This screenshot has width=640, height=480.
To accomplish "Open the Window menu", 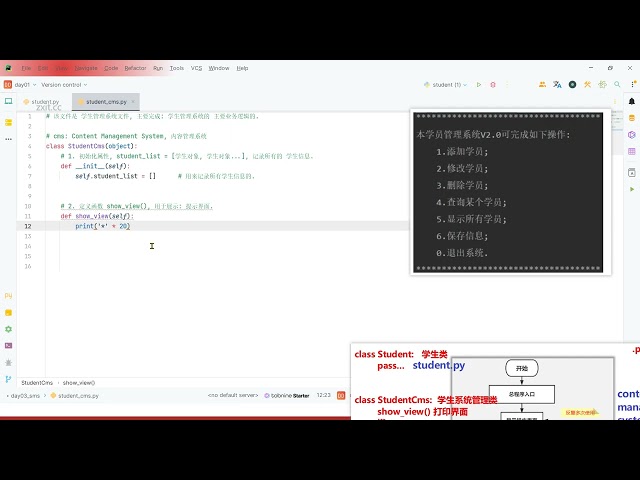I will [219, 68].
